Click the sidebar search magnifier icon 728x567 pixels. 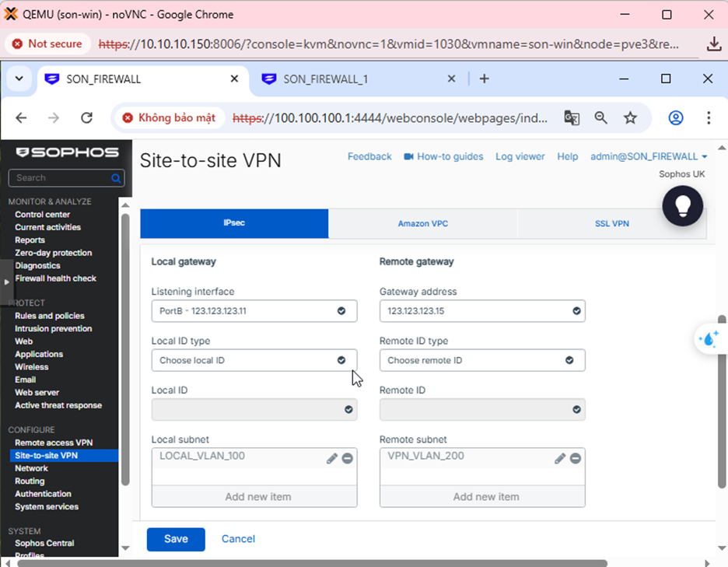(116, 178)
